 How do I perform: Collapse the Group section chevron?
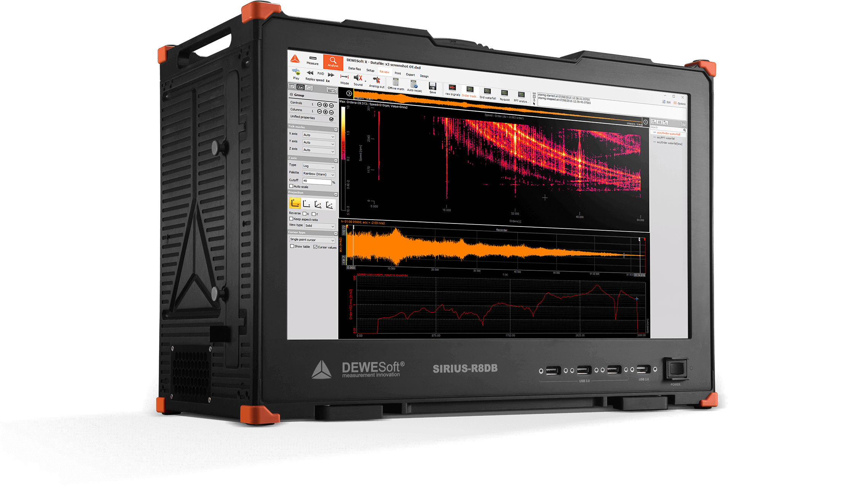pyautogui.click(x=292, y=95)
